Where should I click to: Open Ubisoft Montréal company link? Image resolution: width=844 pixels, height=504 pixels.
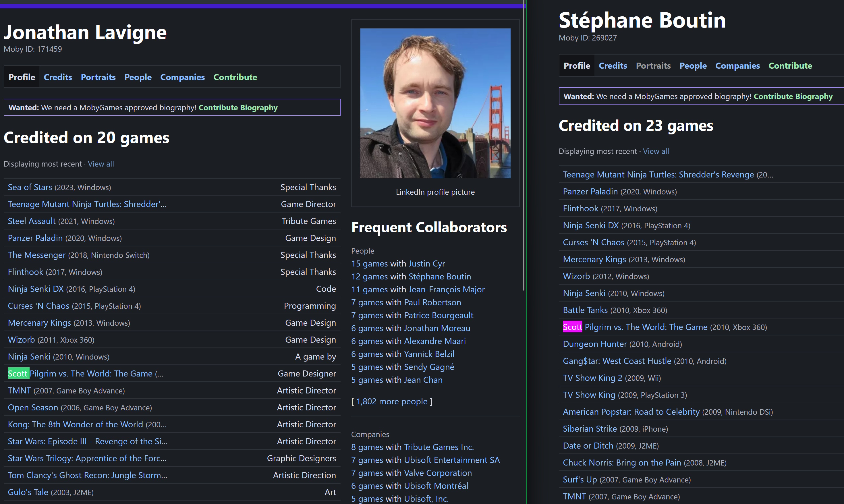pyautogui.click(x=436, y=486)
